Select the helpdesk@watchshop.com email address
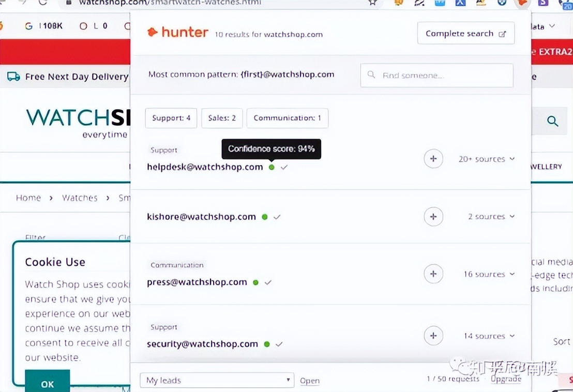Image resolution: width=573 pixels, height=392 pixels. point(205,167)
